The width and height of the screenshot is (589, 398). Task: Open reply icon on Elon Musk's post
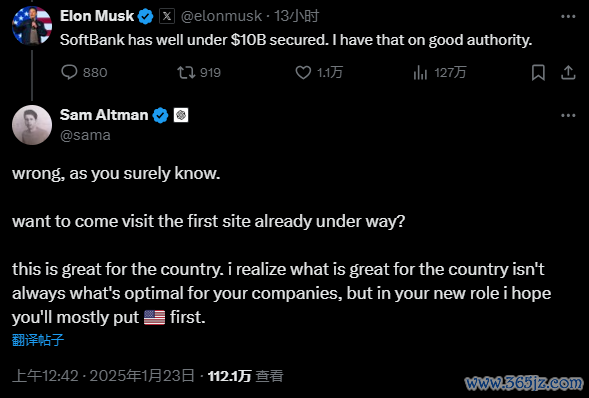click(x=69, y=72)
